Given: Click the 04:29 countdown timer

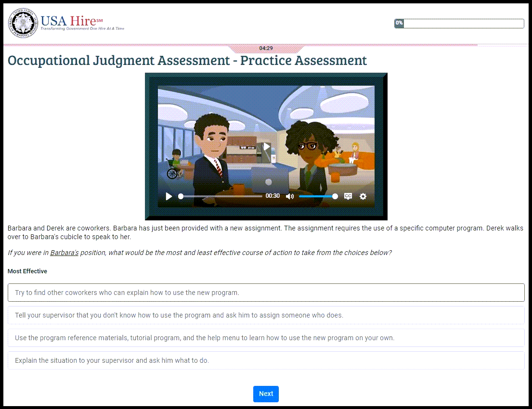Looking at the screenshot, I should pyautogui.click(x=266, y=48).
